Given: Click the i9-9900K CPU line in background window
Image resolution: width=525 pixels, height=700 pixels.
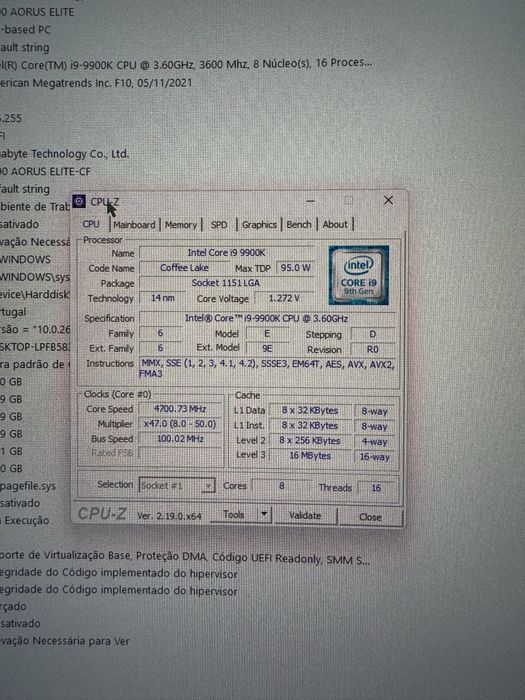Looking at the screenshot, I should (x=186, y=64).
